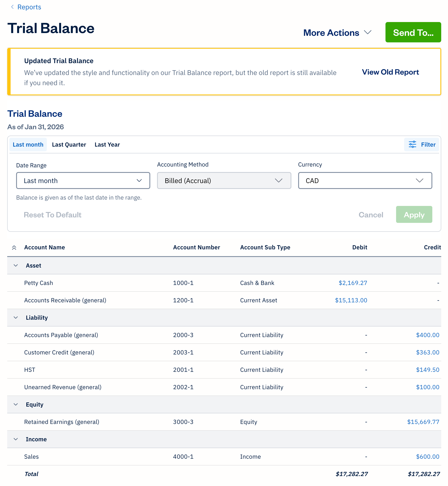Click the Send To button

(x=413, y=32)
